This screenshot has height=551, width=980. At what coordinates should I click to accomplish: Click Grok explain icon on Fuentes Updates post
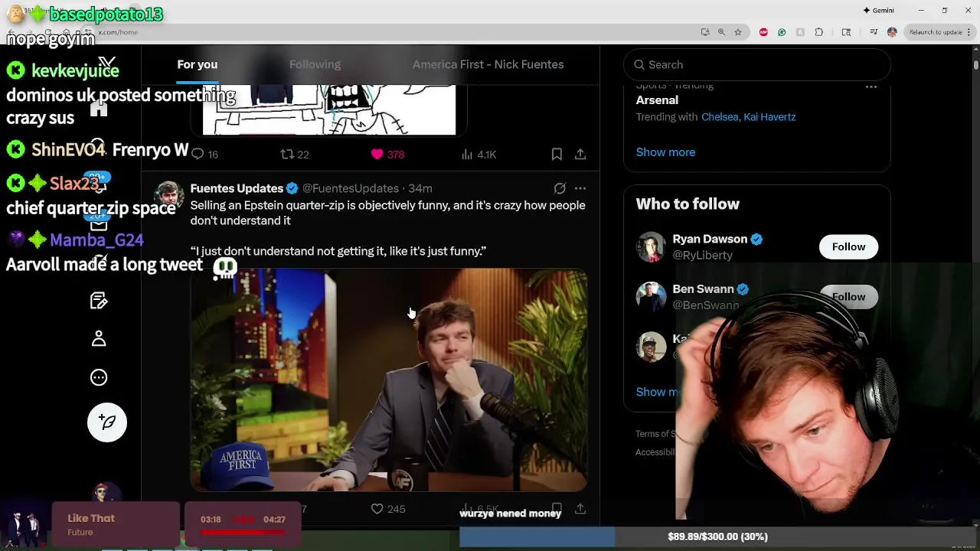[x=560, y=188]
